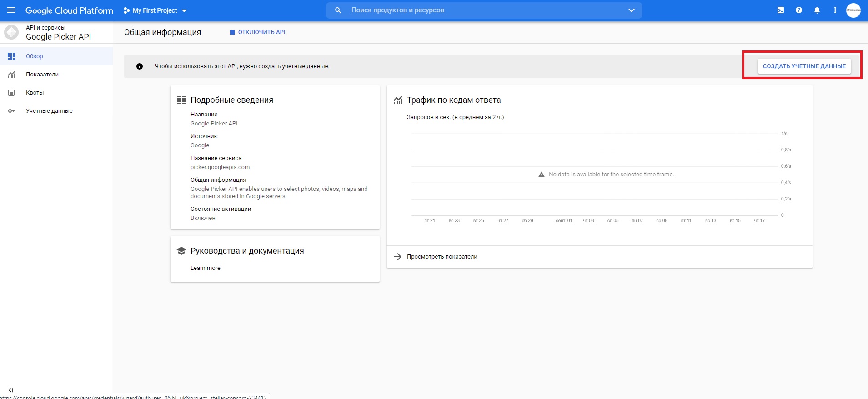Select Обзор in the sidebar
Screen dimensions: 868x399
click(56, 56)
